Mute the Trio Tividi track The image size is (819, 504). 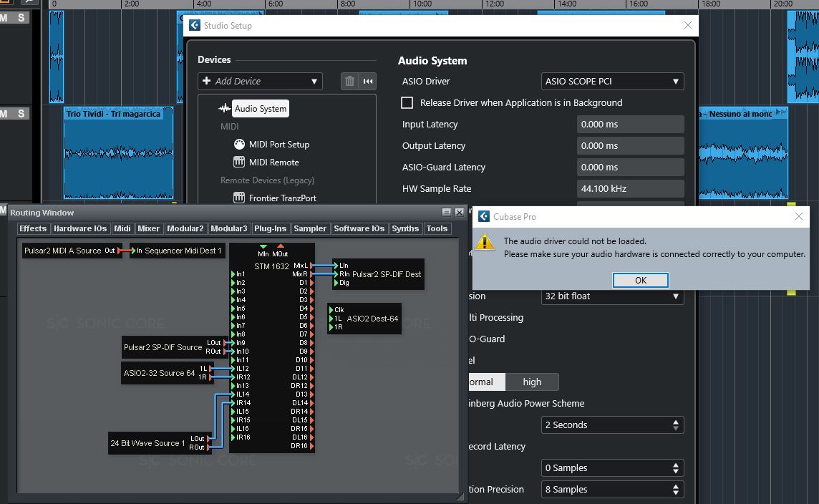click(4, 113)
